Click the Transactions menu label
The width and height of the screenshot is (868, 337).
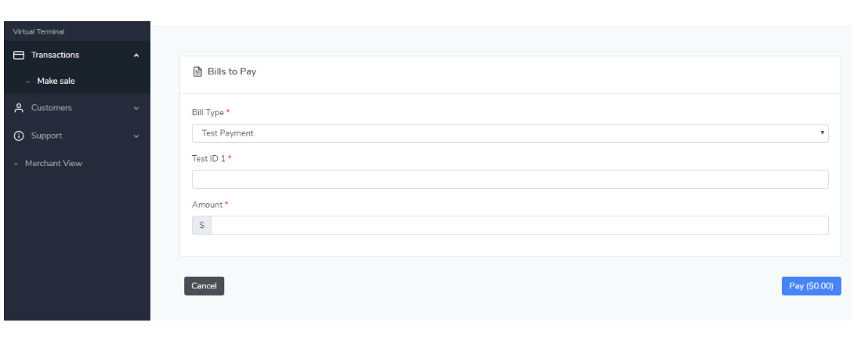pos(55,56)
